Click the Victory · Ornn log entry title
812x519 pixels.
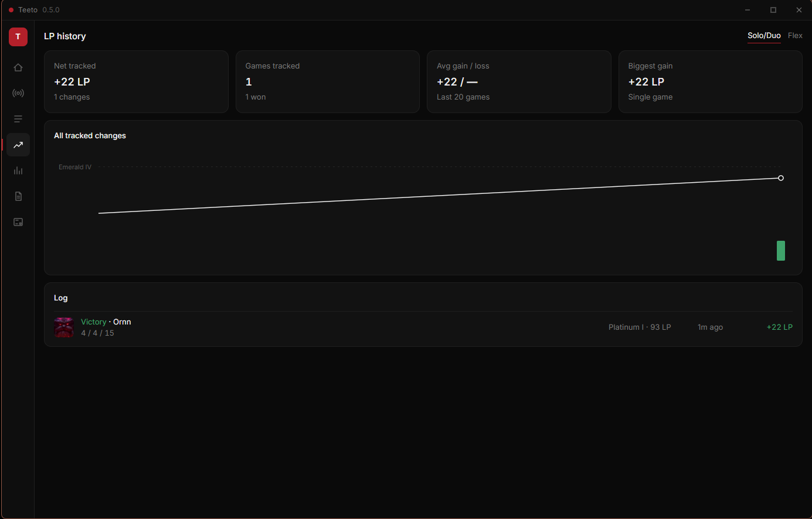point(106,322)
